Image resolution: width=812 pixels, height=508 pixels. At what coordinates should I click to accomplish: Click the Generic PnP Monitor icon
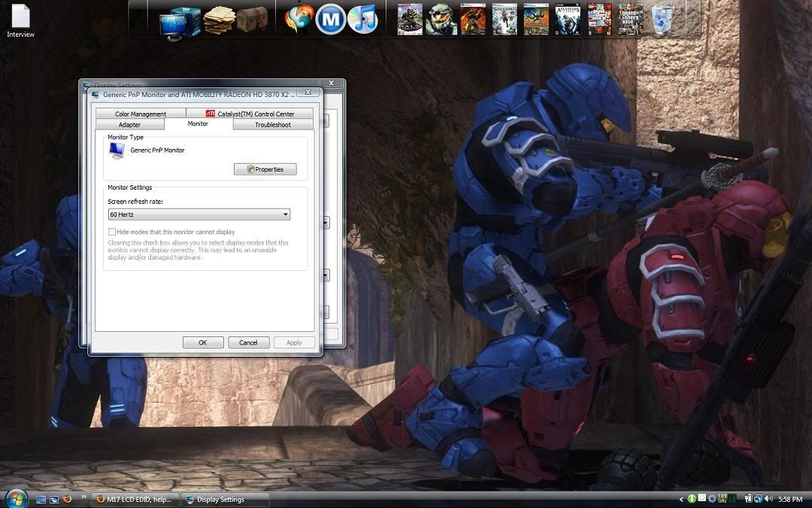pos(117,151)
